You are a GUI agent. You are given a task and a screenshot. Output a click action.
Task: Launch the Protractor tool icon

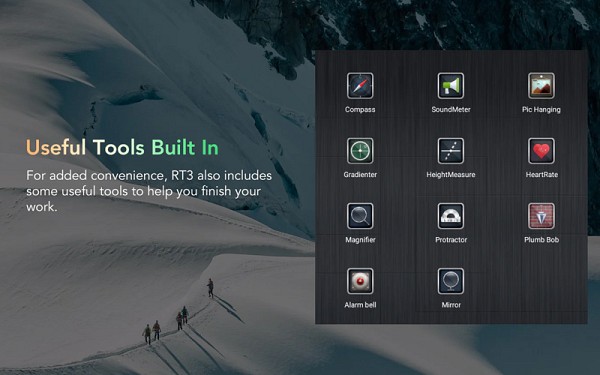click(x=451, y=216)
